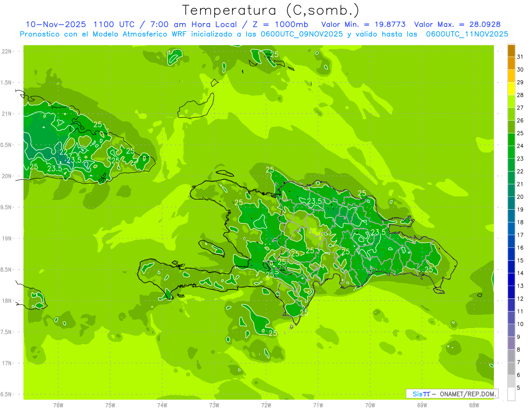The image size is (532, 411).
Task: Click the '75W' longitude axis label
Action: tap(110, 405)
